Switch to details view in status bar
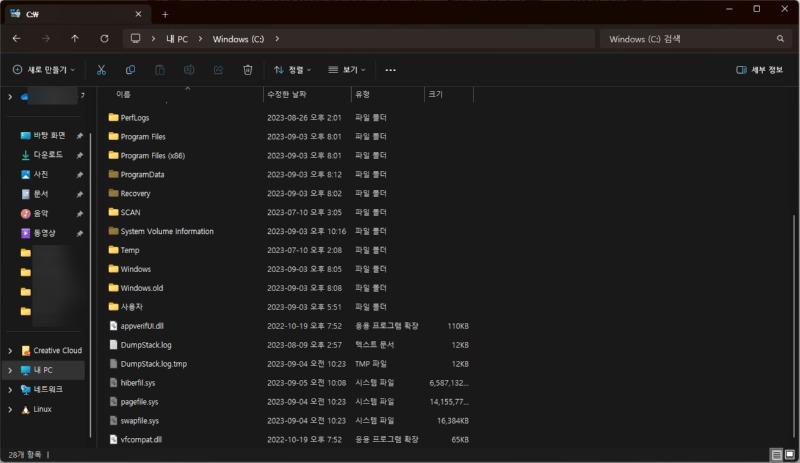Viewport: 800px width, 463px height. click(x=776, y=454)
